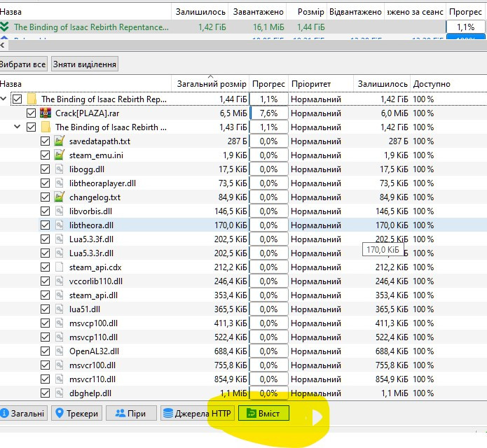Click the progress bar of Crack[PLAZA].rar
Viewport: 487px width, 448px height.
coord(268,113)
